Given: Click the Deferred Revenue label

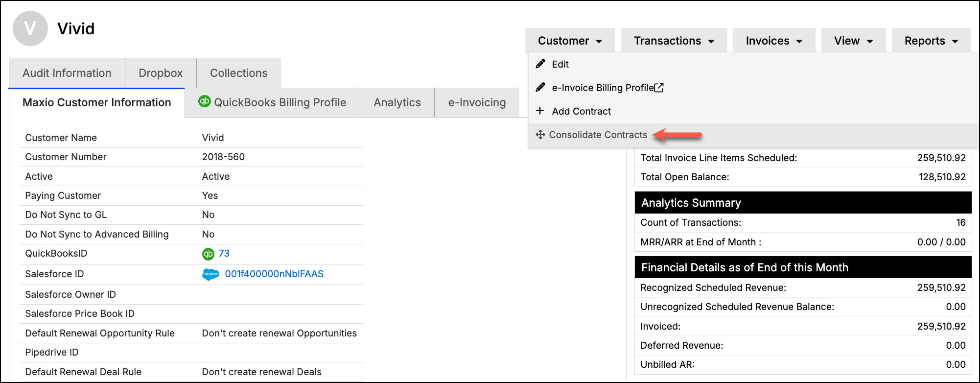Looking at the screenshot, I should click(682, 345).
